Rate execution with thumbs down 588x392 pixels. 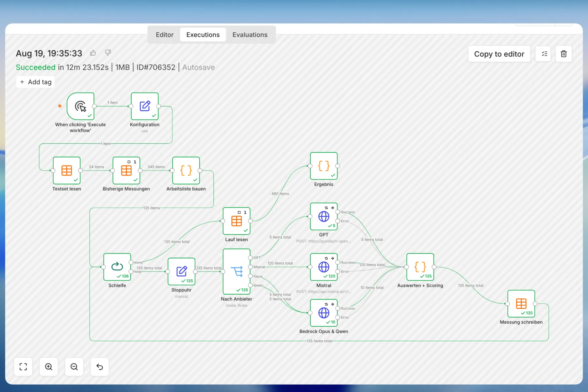(108, 53)
